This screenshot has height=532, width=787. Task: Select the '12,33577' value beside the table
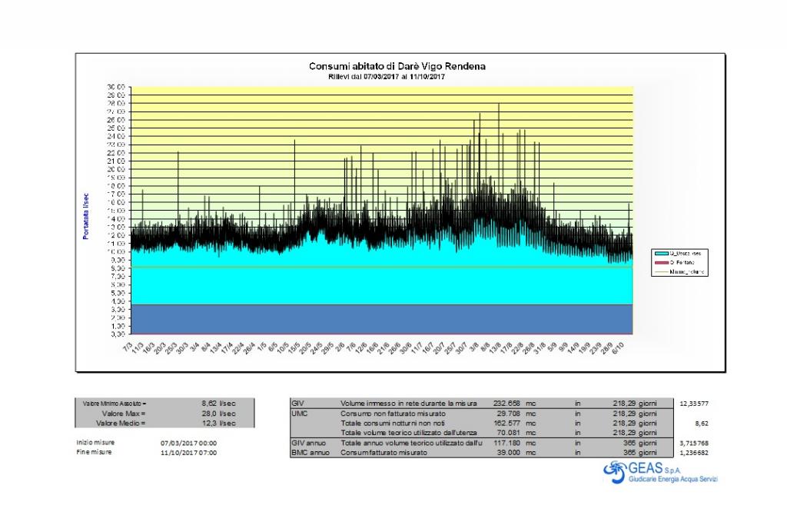(x=694, y=404)
